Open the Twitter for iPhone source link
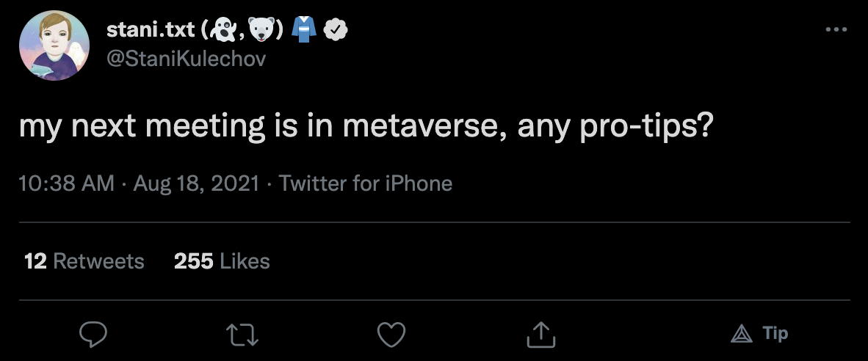The image size is (868, 361). click(x=366, y=183)
